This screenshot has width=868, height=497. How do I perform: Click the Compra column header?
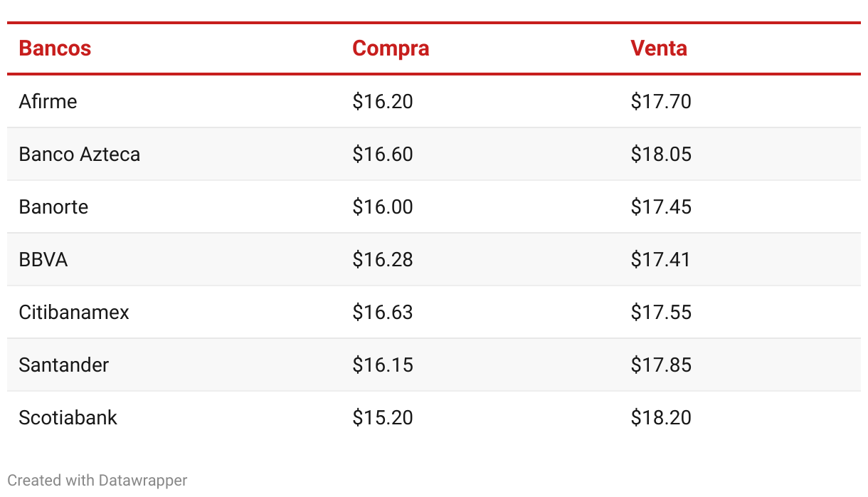[x=391, y=48]
